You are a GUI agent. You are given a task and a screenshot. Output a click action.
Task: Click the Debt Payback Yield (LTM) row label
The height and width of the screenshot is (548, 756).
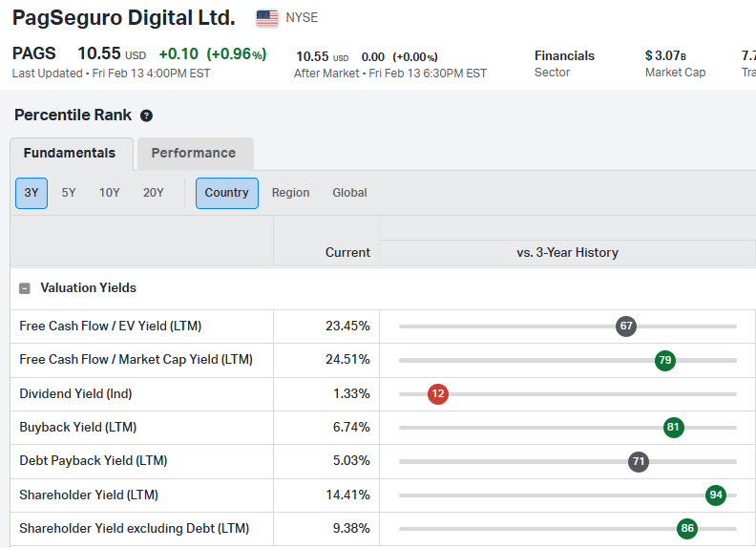(93, 461)
